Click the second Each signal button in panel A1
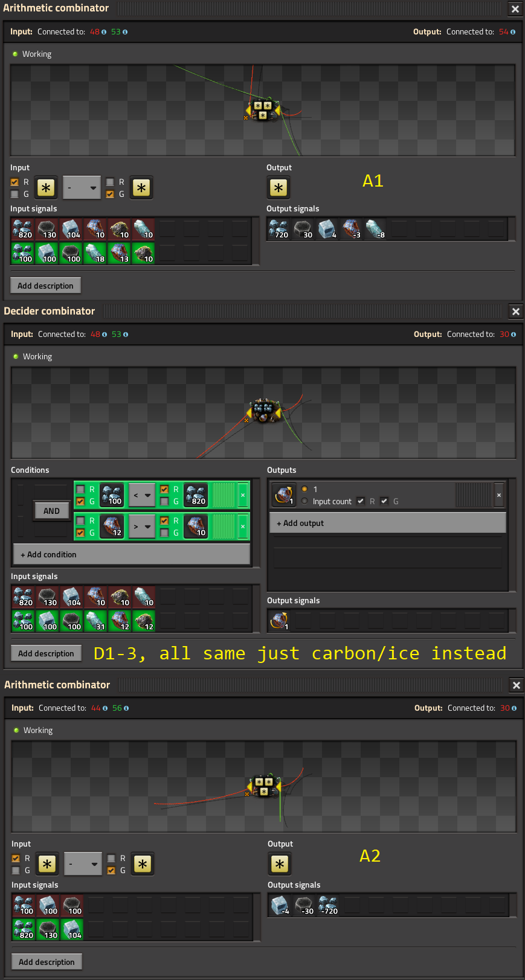 141,188
